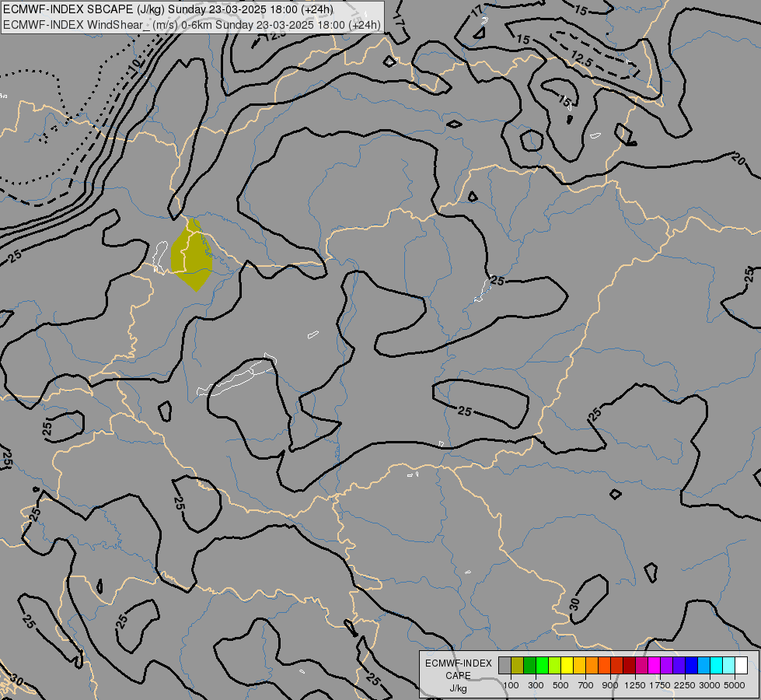The width and height of the screenshot is (761, 700).
Task: Click the '300' legend value label
Action: click(x=536, y=685)
